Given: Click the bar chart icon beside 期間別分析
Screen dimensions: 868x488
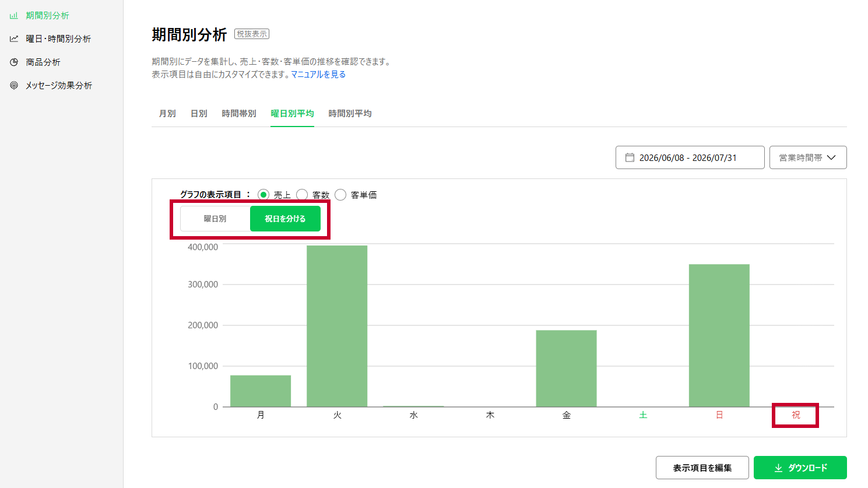Looking at the screenshot, I should click(x=14, y=16).
